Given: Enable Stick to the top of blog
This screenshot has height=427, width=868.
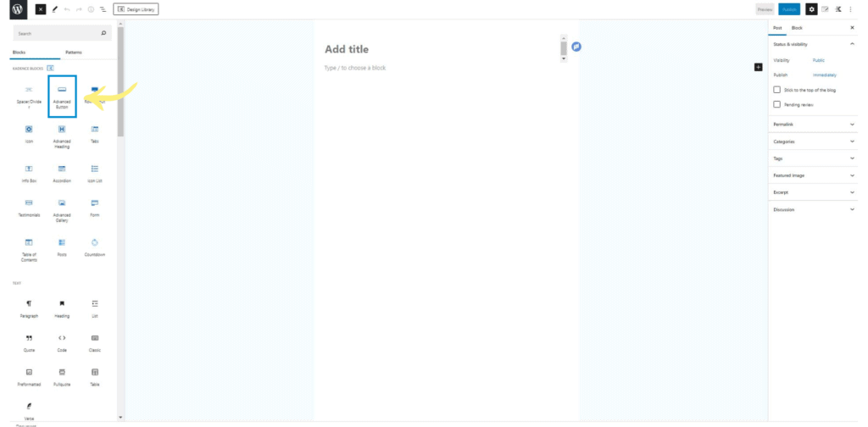Looking at the screenshot, I should click(777, 90).
